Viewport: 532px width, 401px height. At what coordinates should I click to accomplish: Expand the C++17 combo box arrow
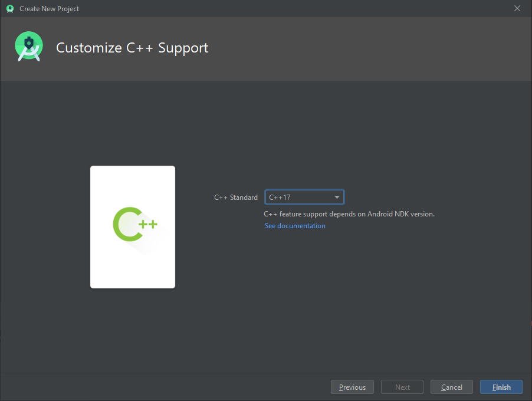(337, 197)
